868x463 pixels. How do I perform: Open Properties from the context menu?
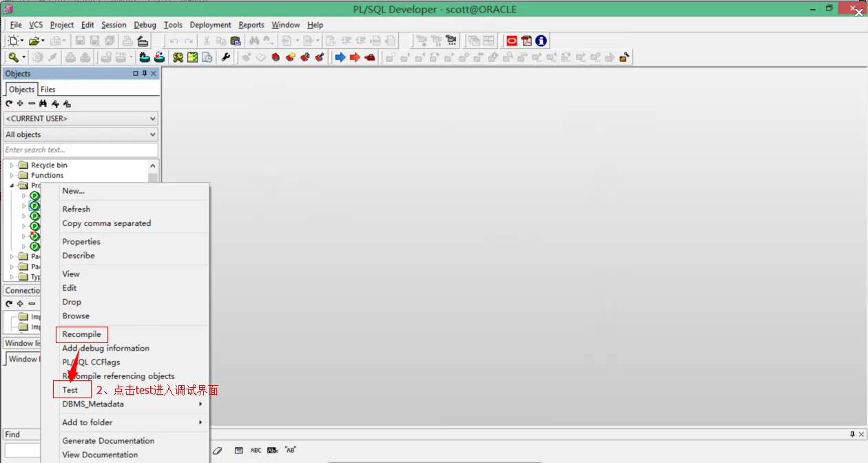pyautogui.click(x=81, y=242)
